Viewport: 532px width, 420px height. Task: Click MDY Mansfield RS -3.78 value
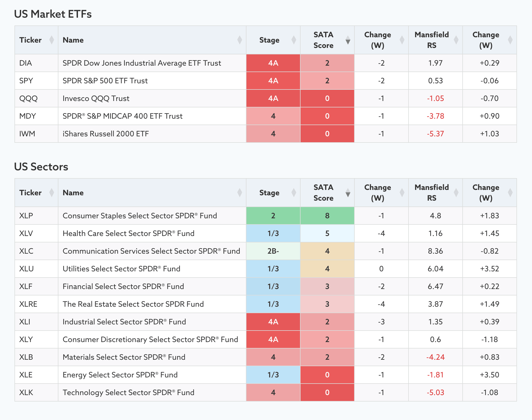point(436,116)
